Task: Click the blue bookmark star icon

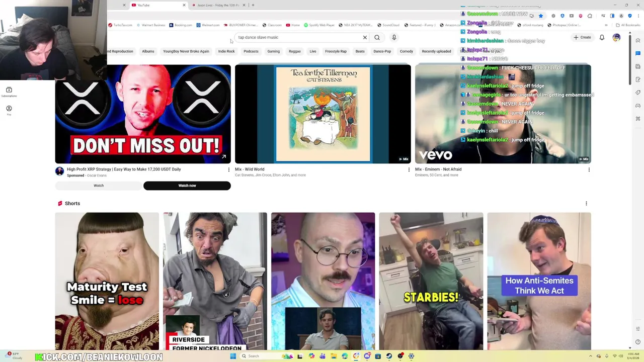Action: click(x=541, y=16)
